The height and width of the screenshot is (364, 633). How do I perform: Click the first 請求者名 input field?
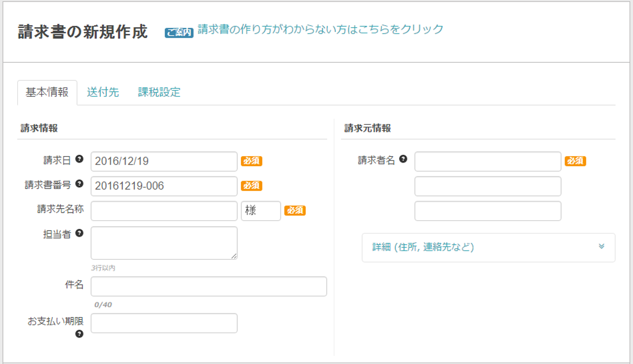coord(487,161)
